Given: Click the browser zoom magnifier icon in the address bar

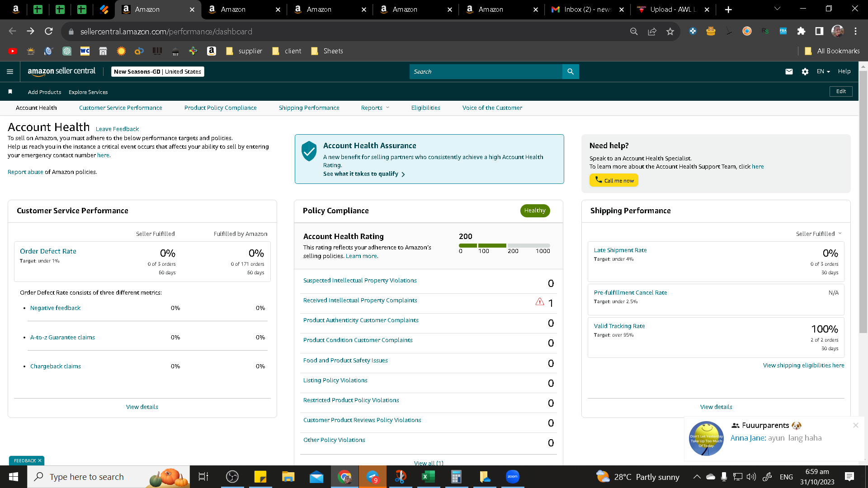Looking at the screenshot, I should tap(634, 31).
